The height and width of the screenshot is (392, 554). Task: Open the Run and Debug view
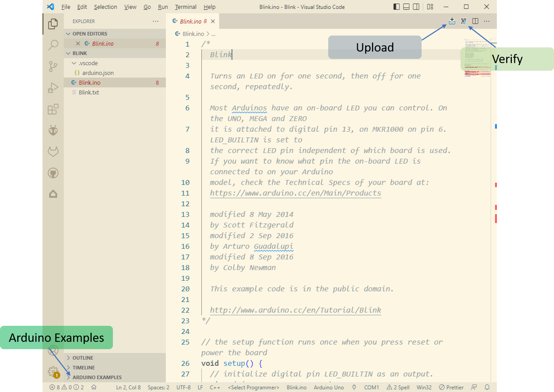pos(53,88)
